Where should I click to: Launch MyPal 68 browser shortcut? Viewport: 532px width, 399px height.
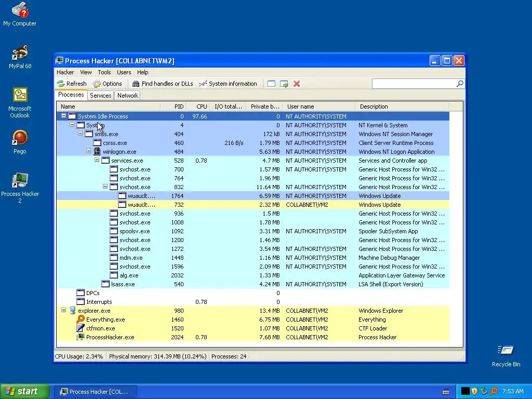pyautogui.click(x=20, y=57)
